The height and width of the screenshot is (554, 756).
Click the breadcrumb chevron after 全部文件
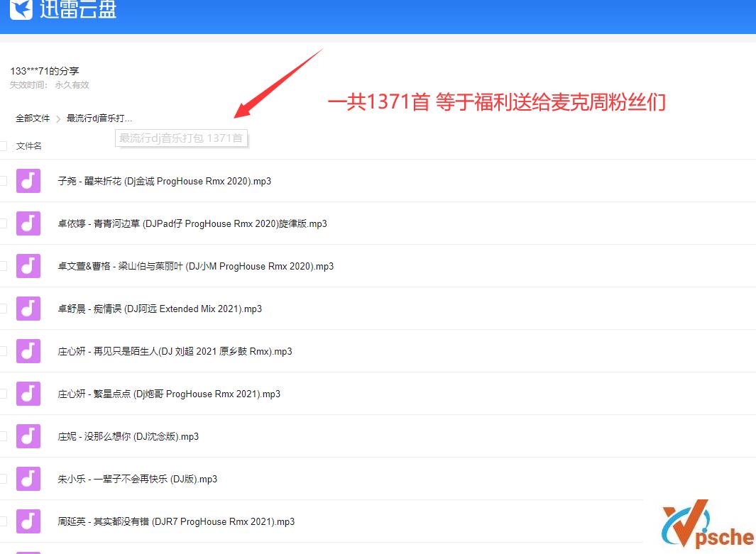point(58,119)
